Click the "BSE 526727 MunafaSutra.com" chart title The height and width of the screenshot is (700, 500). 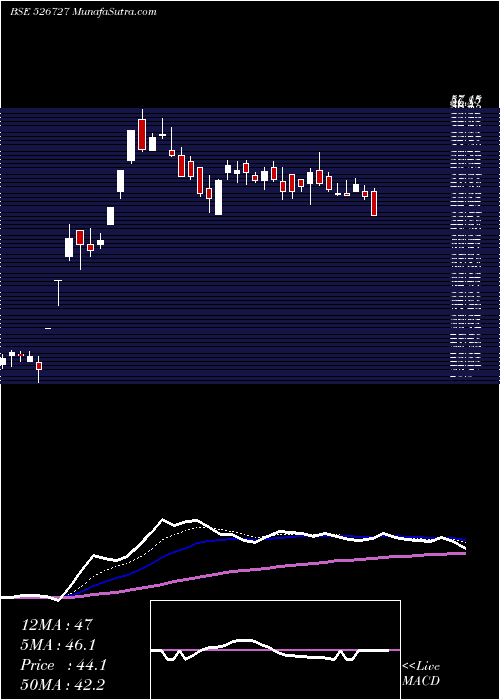[x=83, y=12]
